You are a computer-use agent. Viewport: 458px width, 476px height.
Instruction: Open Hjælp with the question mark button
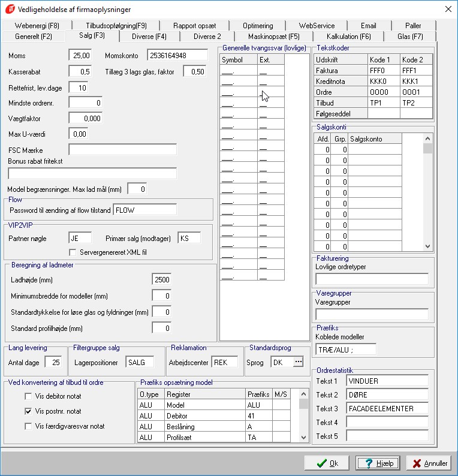pyautogui.click(x=378, y=463)
